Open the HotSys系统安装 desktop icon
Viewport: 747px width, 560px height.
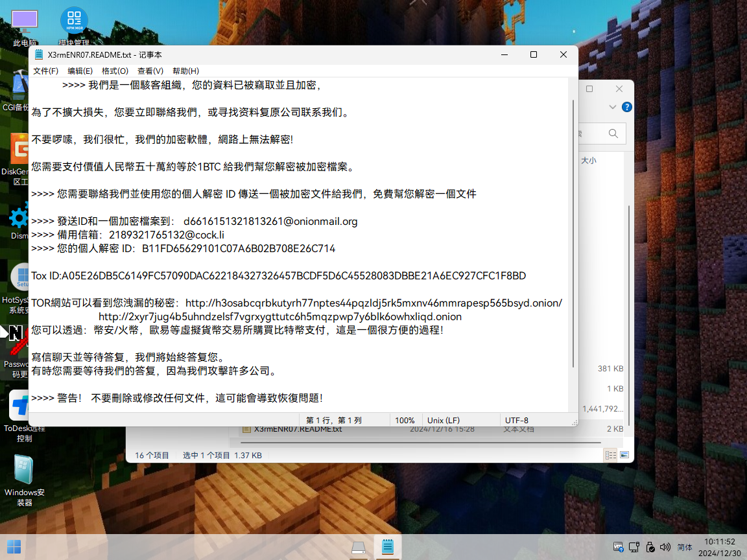17,288
